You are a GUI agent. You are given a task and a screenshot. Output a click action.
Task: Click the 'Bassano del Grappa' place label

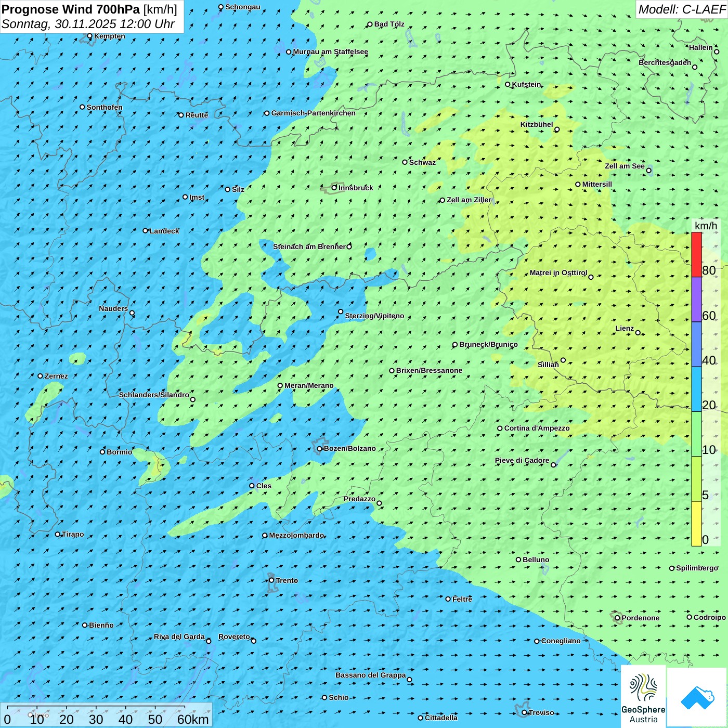[x=370, y=675]
